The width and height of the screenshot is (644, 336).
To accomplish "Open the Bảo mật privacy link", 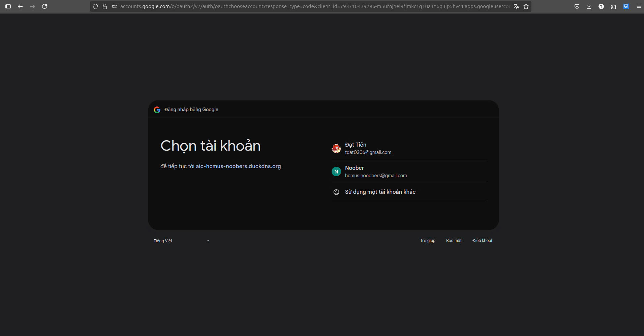I will pyautogui.click(x=454, y=241).
